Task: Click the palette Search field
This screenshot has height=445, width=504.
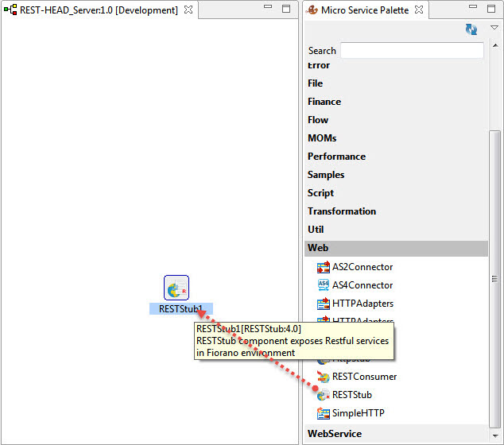Action: [x=412, y=50]
